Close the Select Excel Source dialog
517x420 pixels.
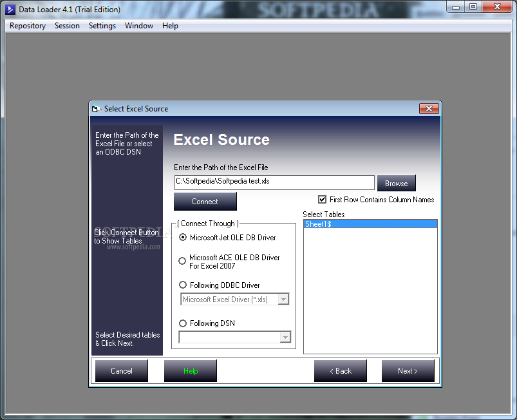429,109
